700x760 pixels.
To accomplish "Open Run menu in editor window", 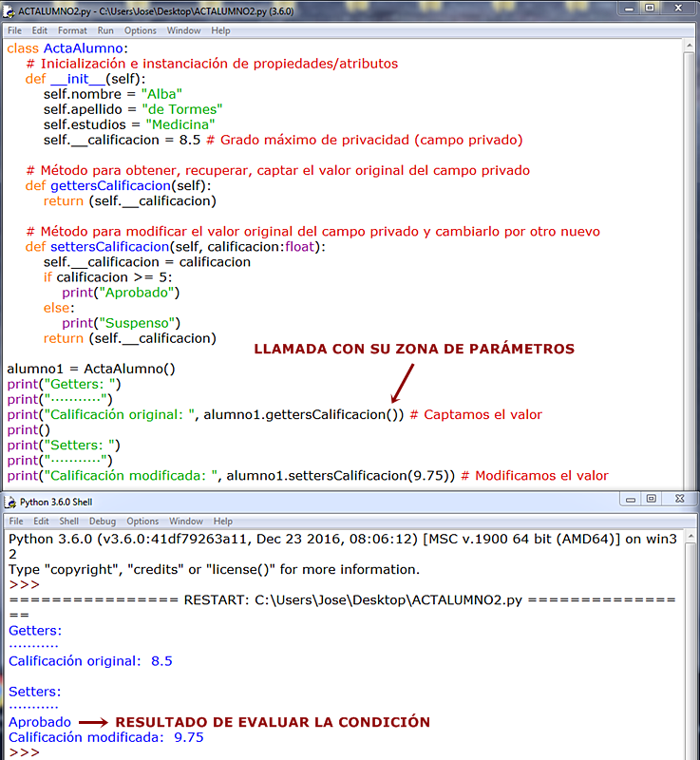I will [x=105, y=30].
